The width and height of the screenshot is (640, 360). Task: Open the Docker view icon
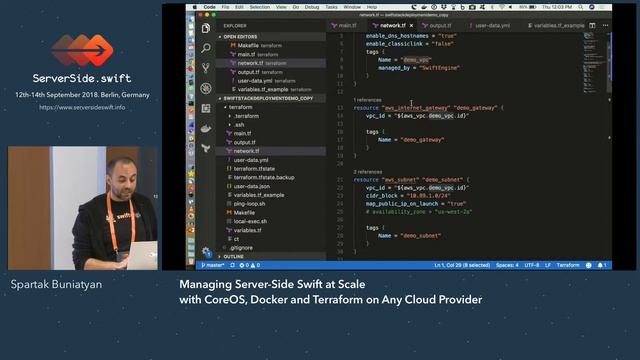click(x=206, y=129)
